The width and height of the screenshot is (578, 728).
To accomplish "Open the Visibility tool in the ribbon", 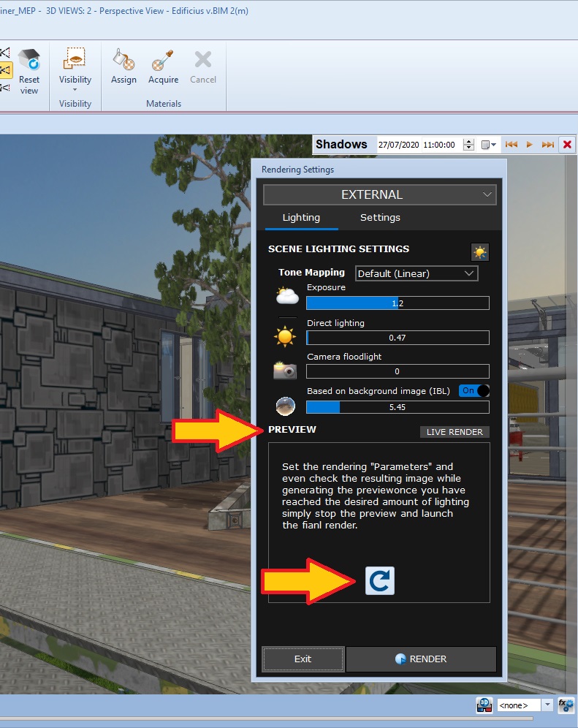I will click(x=75, y=70).
